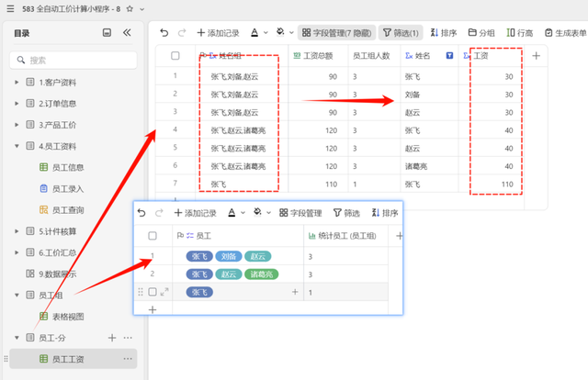
Task: Click 分组 grouping button
Action: [481, 33]
